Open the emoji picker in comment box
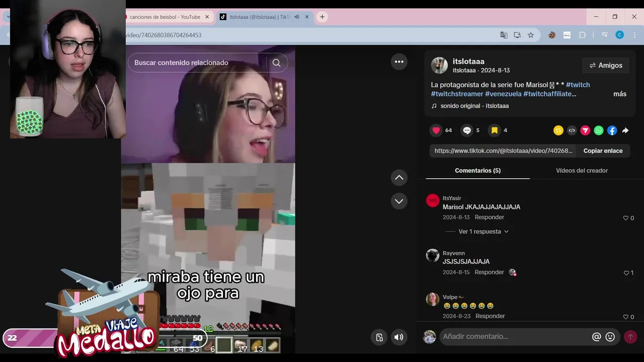This screenshot has height=362, width=644. point(610,337)
